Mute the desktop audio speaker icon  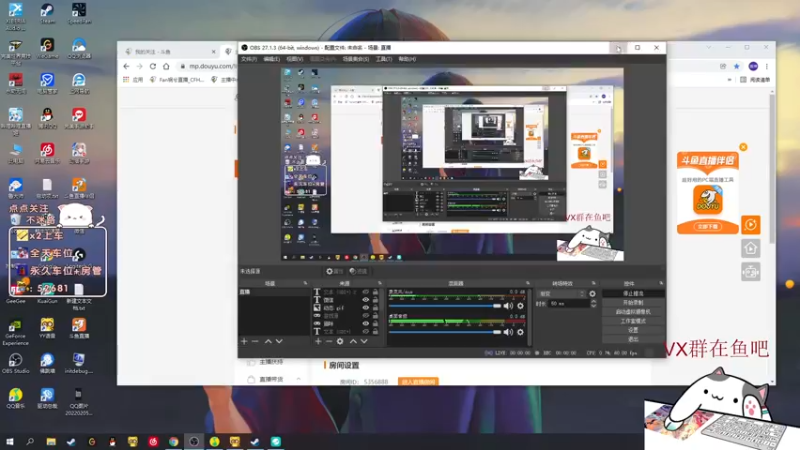point(508,332)
